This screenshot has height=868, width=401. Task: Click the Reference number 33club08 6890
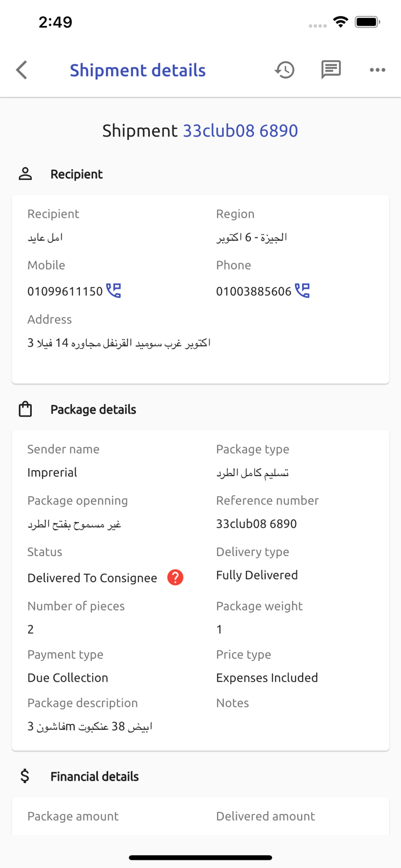[x=257, y=524]
